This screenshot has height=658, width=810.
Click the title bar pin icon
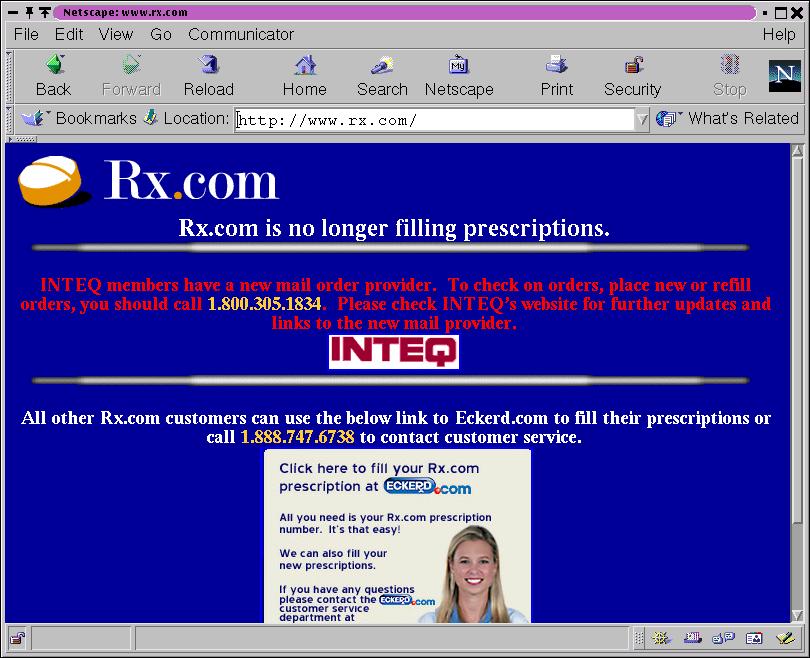(30, 12)
